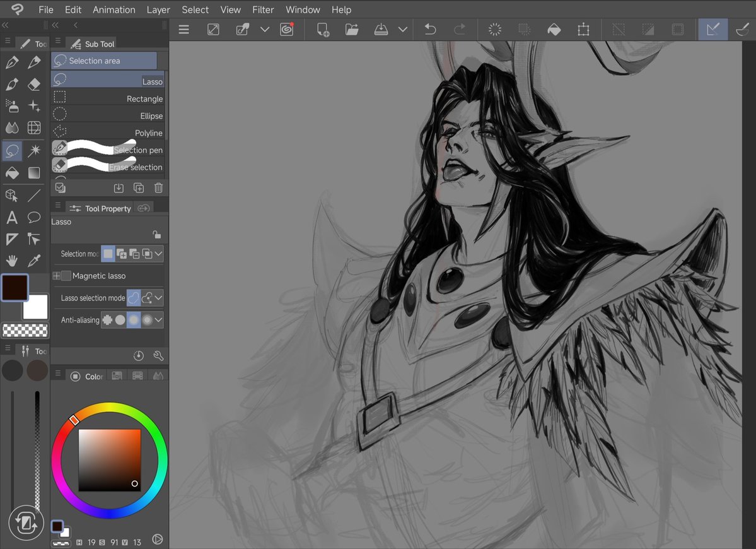Enable the Magnetic lasso option
This screenshot has height=549, width=756.
(x=66, y=276)
